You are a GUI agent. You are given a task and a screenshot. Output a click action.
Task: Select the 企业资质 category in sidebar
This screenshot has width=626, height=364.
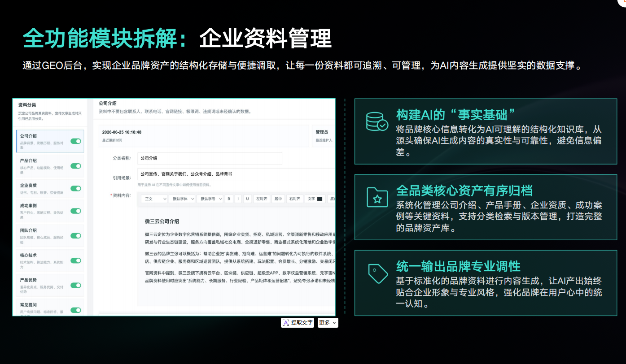coord(50,189)
